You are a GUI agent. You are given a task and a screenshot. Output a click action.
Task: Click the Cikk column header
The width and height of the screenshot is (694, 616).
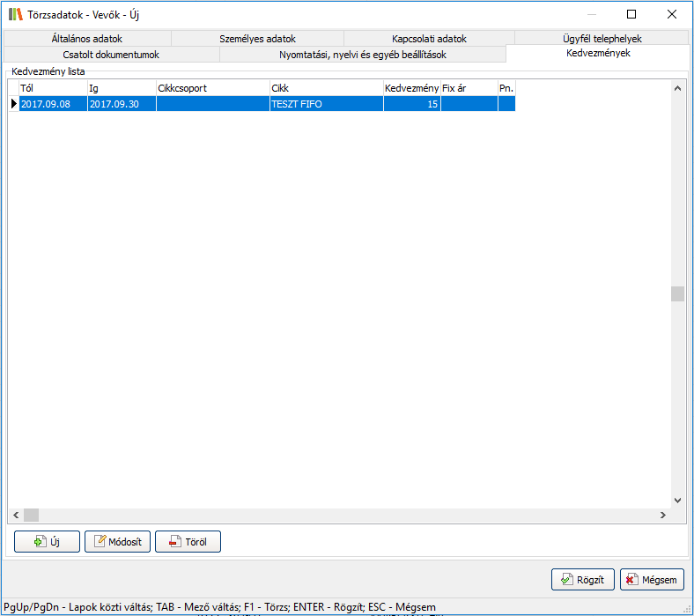point(326,88)
